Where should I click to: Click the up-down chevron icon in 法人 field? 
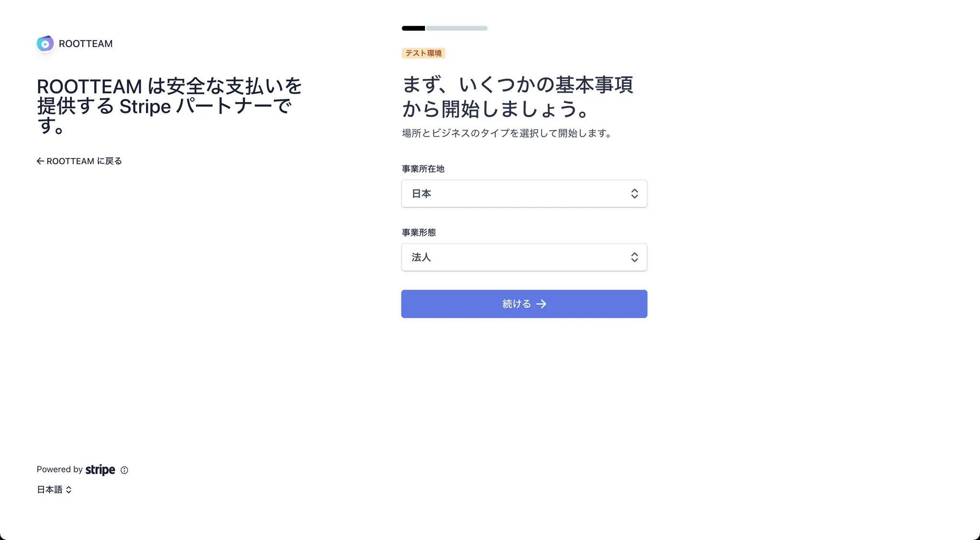click(x=635, y=257)
